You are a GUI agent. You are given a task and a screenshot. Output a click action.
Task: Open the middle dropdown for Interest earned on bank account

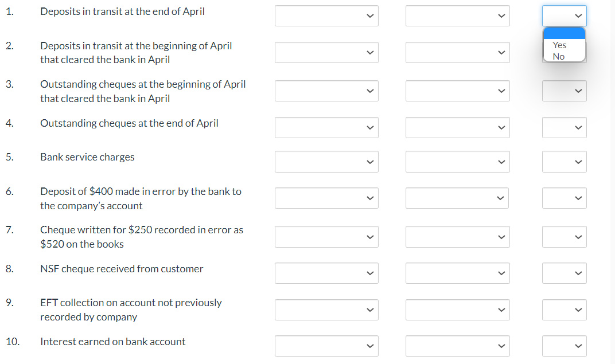[457, 346]
